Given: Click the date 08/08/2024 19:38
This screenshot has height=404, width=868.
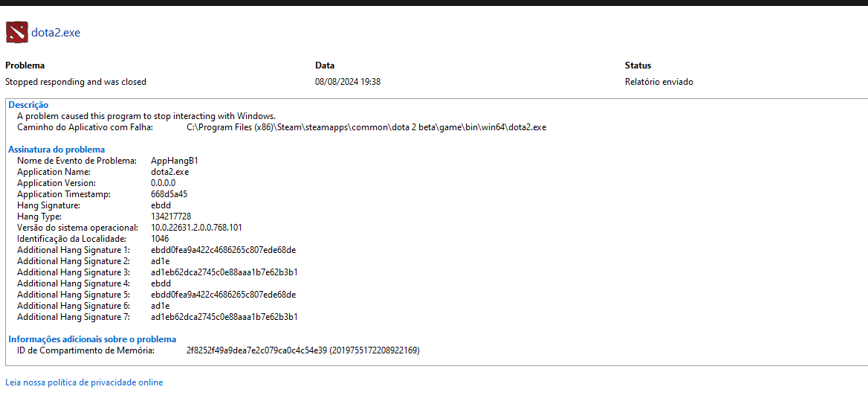Looking at the screenshot, I should pyautogui.click(x=348, y=82).
